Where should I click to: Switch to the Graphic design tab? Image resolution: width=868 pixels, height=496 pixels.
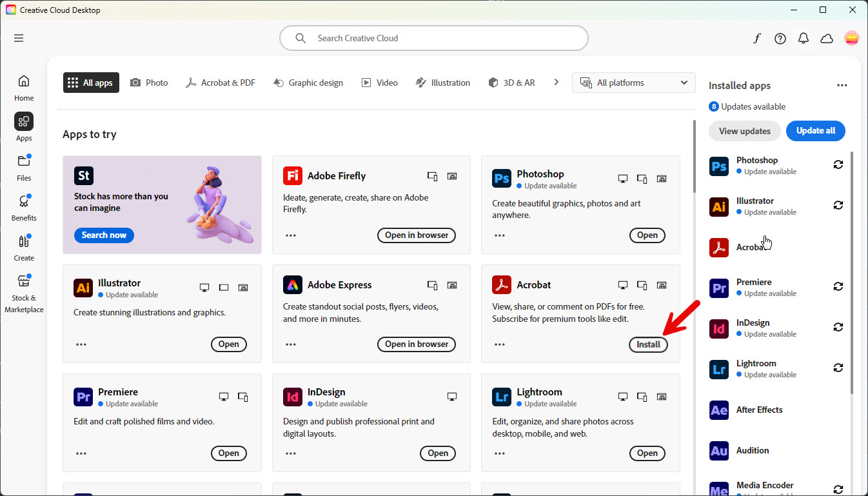(x=308, y=83)
